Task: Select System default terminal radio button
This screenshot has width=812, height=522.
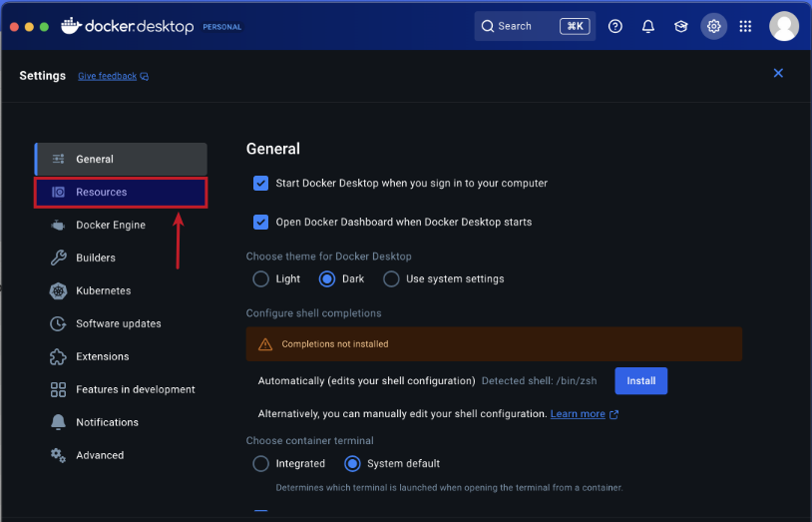Action: (352, 463)
